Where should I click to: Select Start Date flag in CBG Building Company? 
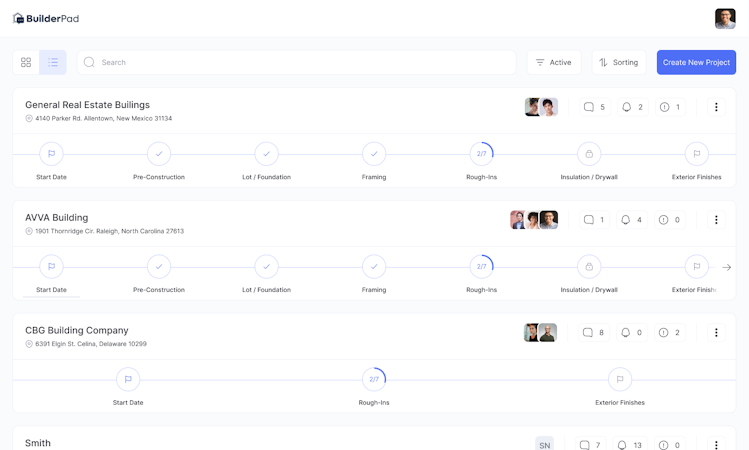coord(128,379)
